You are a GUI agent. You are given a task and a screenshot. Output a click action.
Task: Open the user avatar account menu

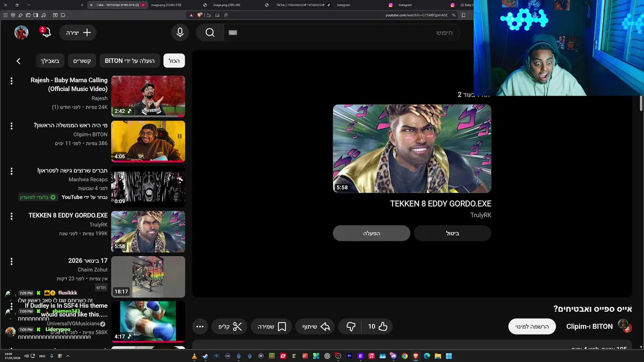coord(21,33)
